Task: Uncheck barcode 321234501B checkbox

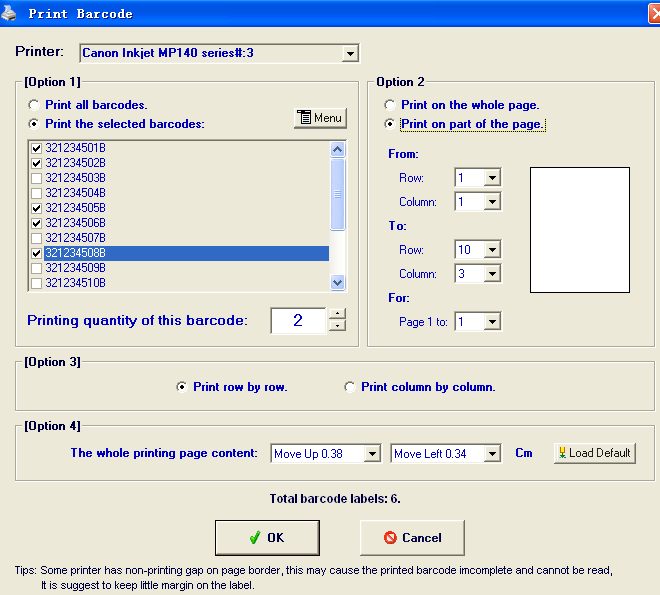Action: [x=37, y=148]
